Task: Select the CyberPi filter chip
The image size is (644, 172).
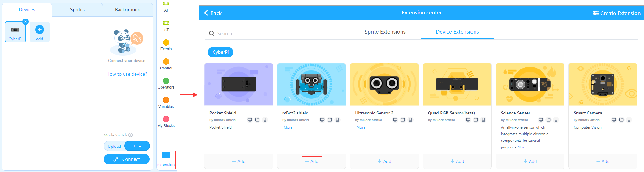Action: tap(220, 52)
